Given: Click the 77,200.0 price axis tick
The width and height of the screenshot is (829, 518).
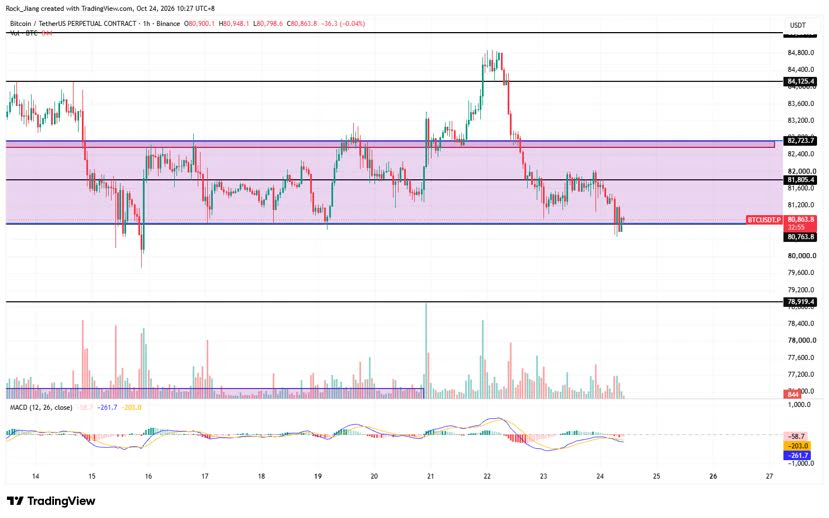Looking at the screenshot, I should pyautogui.click(x=801, y=374).
